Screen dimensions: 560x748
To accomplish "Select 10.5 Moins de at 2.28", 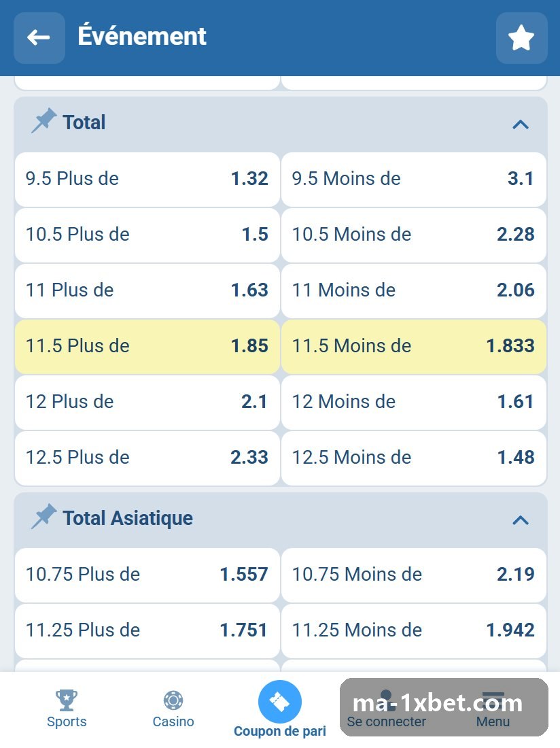I will click(x=414, y=235).
